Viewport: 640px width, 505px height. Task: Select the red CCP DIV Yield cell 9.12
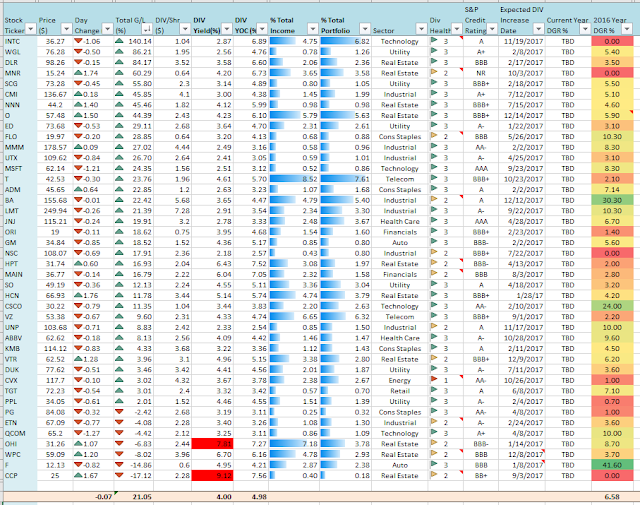click(x=212, y=475)
